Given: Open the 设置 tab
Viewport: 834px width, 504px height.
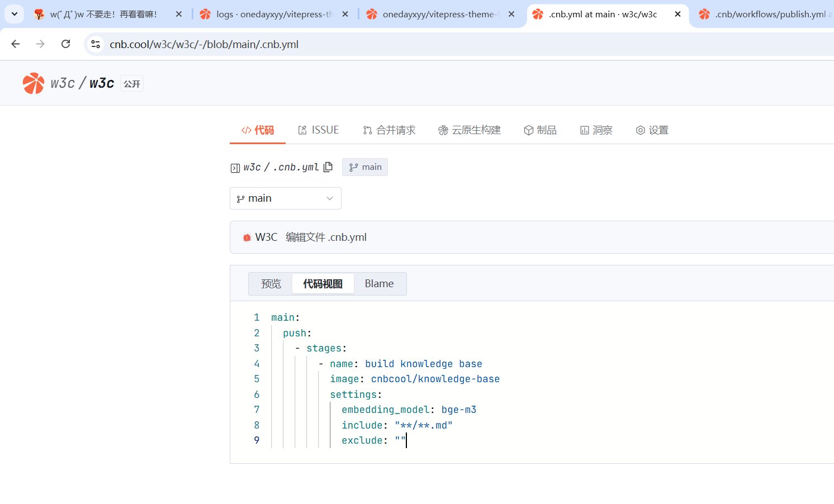Looking at the screenshot, I should coord(652,130).
